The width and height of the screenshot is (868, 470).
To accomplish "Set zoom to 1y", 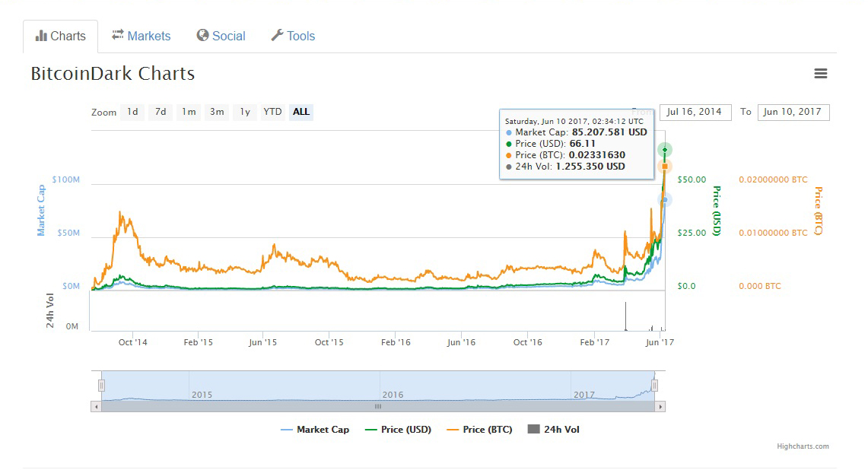I will (245, 112).
